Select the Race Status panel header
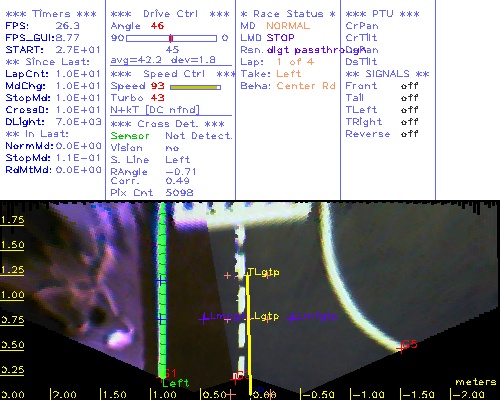 point(288,14)
